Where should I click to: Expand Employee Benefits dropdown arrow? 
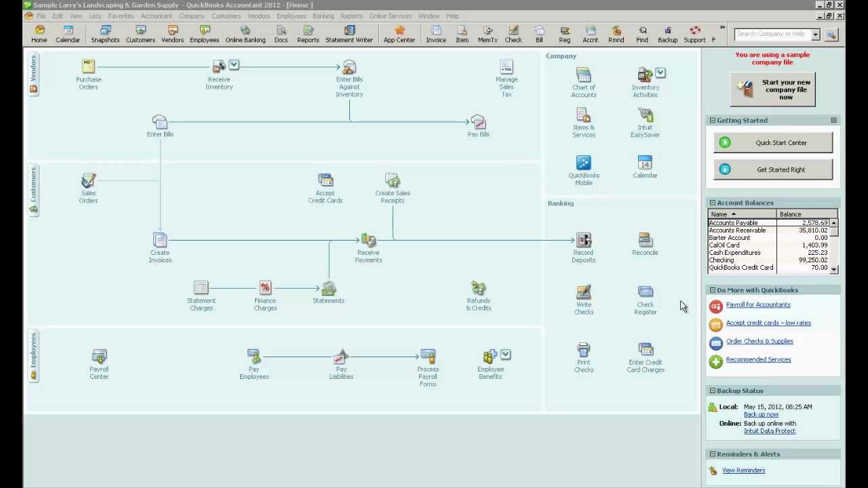click(506, 354)
